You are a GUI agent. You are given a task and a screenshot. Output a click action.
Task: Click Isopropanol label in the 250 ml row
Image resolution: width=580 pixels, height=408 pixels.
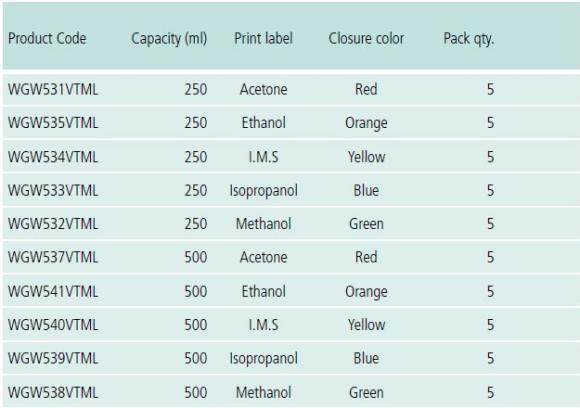click(263, 191)
